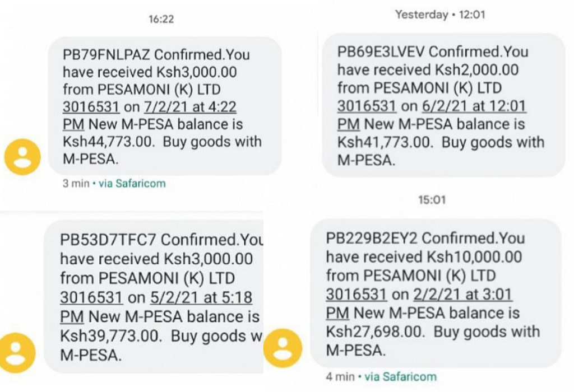Open the underlined 3016531 number in PB69E3LVEV message

(x=367, y=106)
